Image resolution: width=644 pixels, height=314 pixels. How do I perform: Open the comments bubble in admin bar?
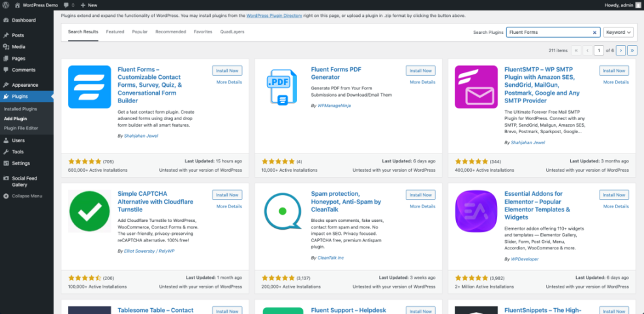click(67, 5)
